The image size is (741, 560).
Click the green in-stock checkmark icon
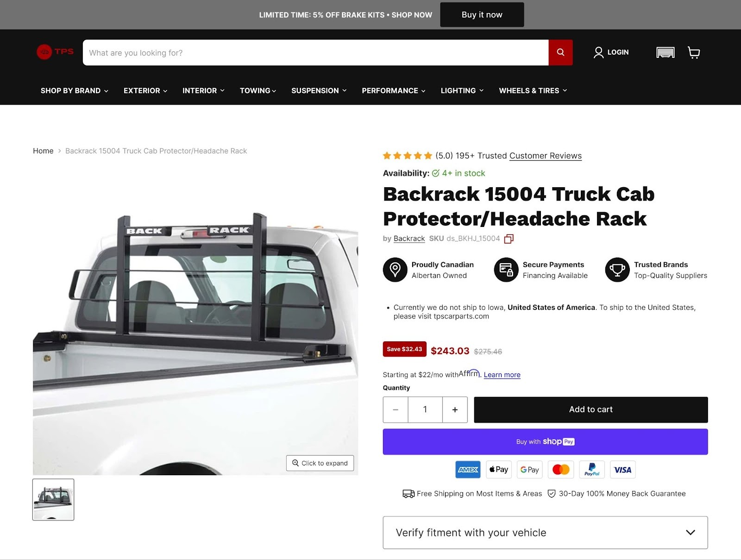[436, 173]
